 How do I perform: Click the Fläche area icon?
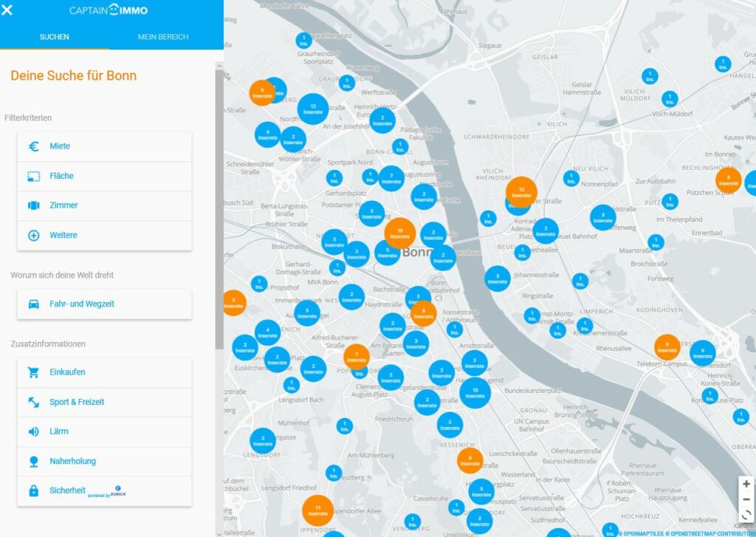click(33, 176)
